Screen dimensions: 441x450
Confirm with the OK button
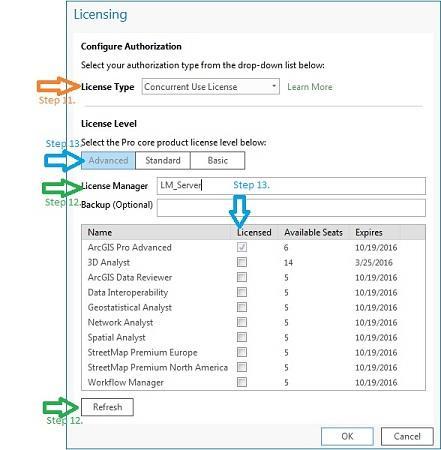coord(347,436)
